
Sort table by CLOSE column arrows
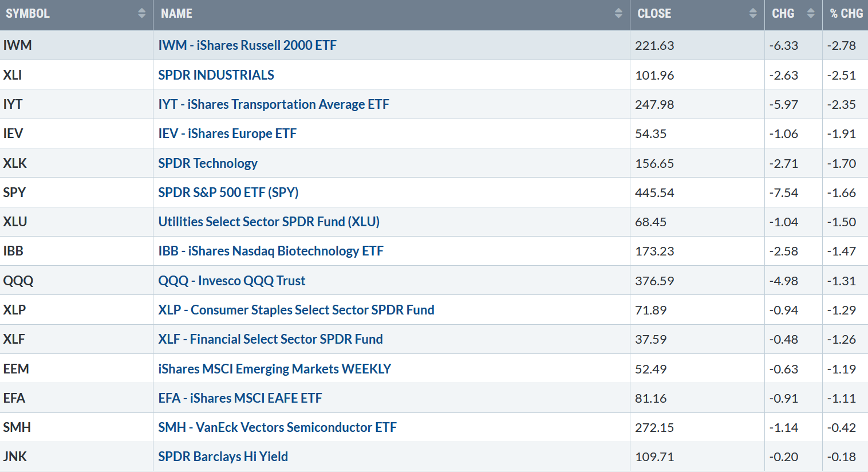pos(753,13)
